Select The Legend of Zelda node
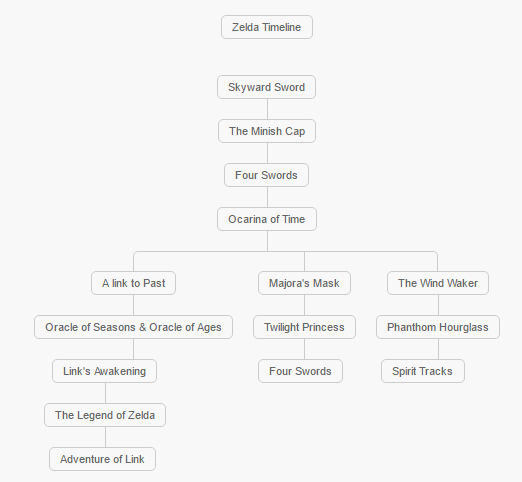The image size is (522, 482). tap(105, 415)
